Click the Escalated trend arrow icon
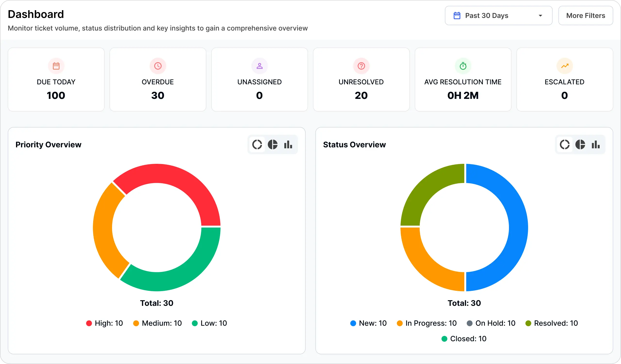The width and height of the screenshot is (621, 364). pyautogui.click(x=564, y=66)
